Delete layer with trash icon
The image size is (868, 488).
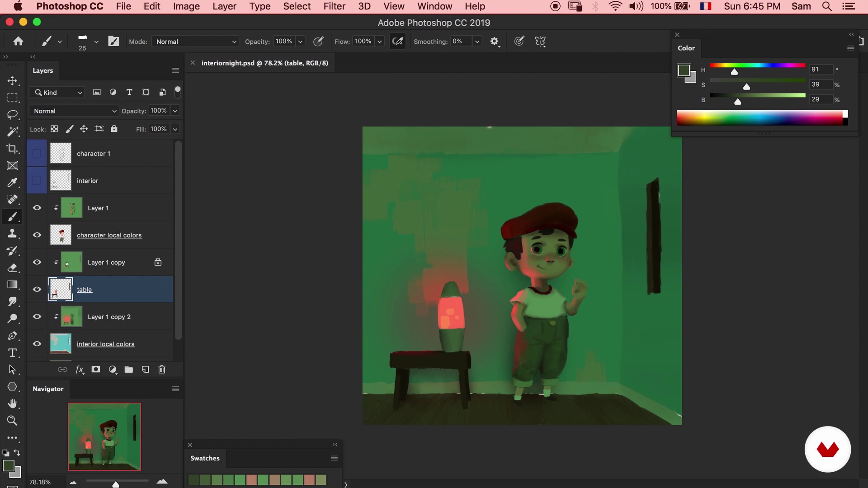click(162, 370)
